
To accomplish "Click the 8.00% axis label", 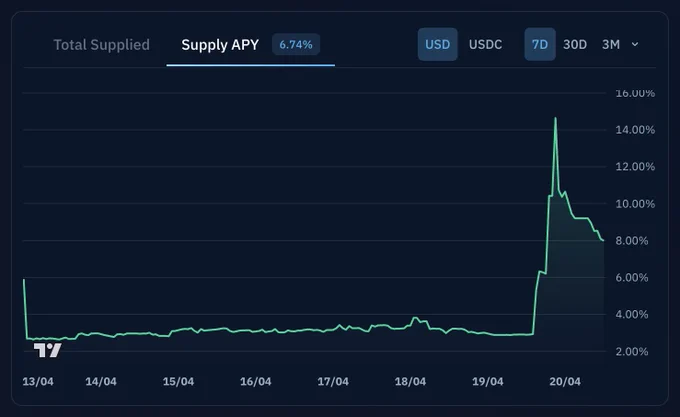I will pos(631,241).
